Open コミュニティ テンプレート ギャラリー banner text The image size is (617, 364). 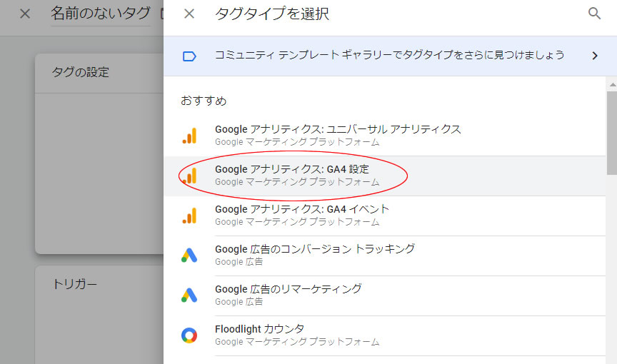389,55
